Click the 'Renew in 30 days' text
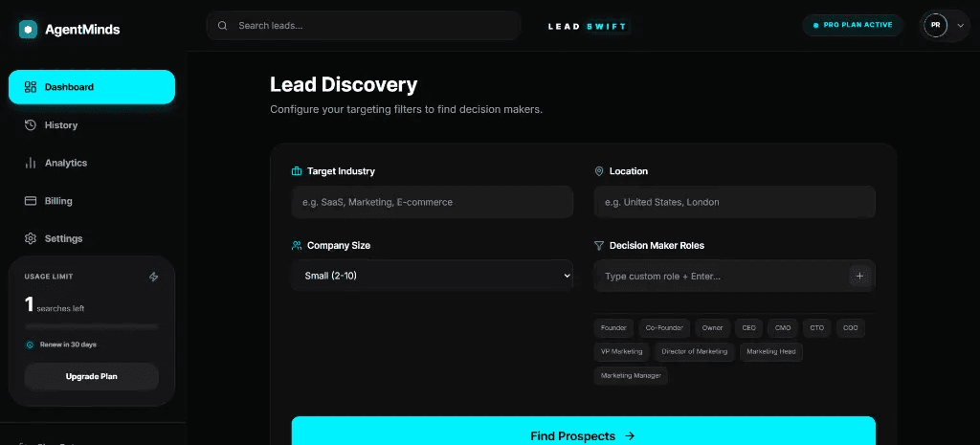Image resolution: width=980 pixels, height=445 pixels. (68, 345)
